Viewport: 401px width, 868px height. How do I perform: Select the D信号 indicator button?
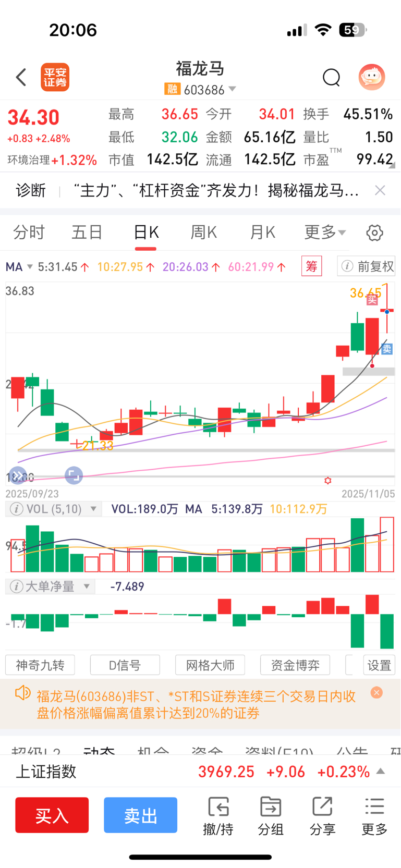125,665
